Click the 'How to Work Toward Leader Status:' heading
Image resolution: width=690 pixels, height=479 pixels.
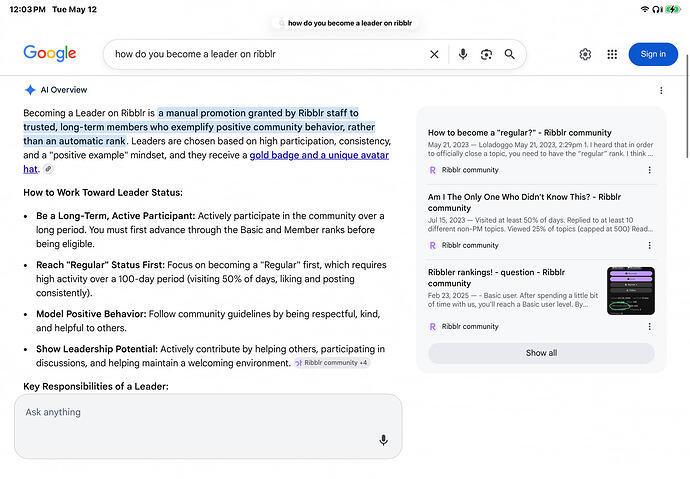pos(103,193)
